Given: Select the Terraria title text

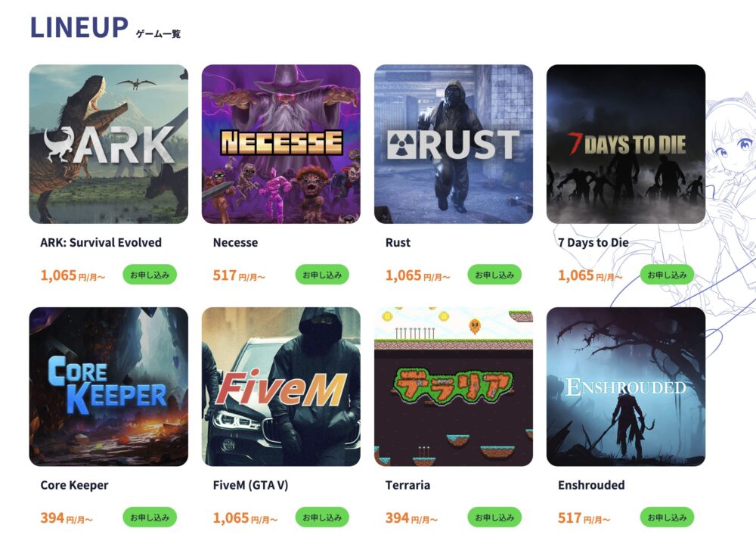Looking at the screenshot, I should coord(408,485).
